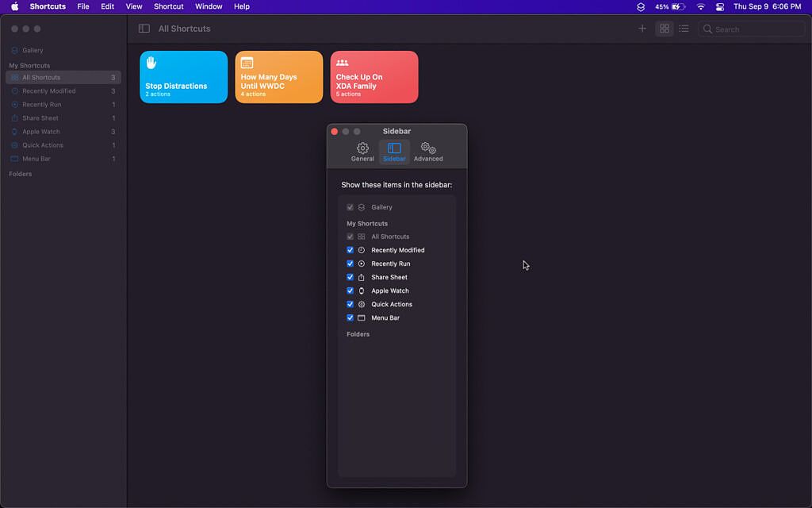Select the Quick Actions icon in the sidebar
Image resolution: width=812 pixels, height=508 pixels.
(x=15, y=144)
